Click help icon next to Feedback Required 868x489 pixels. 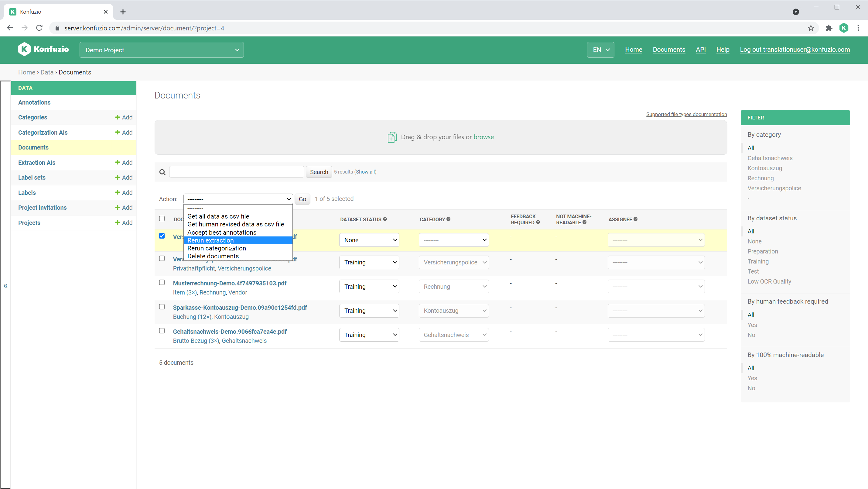(538, 222)
